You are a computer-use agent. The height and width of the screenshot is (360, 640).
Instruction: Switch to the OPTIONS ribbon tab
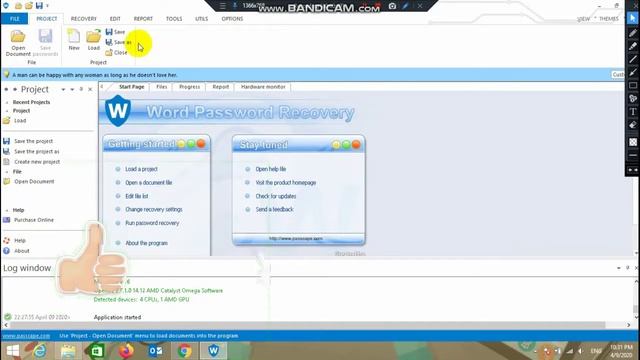(x=232, y=19)
